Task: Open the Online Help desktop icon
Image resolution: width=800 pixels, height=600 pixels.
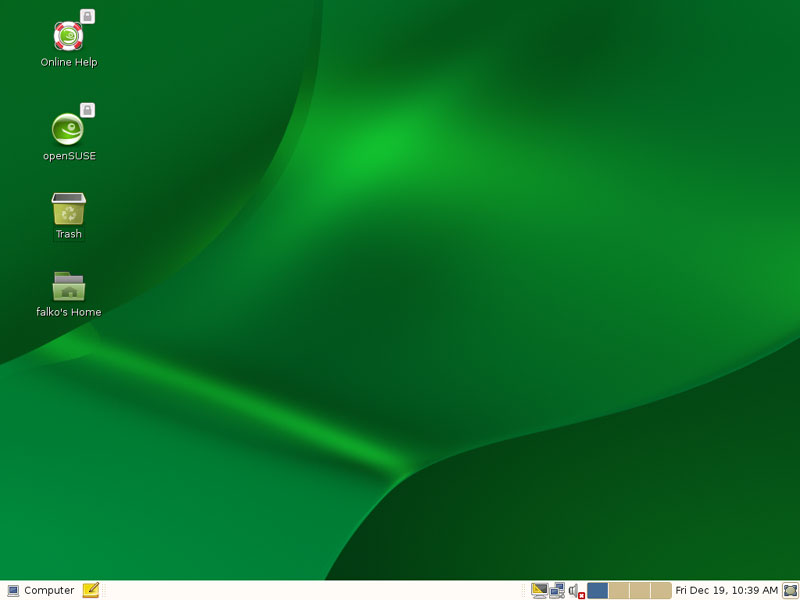Action: (68, 36)
